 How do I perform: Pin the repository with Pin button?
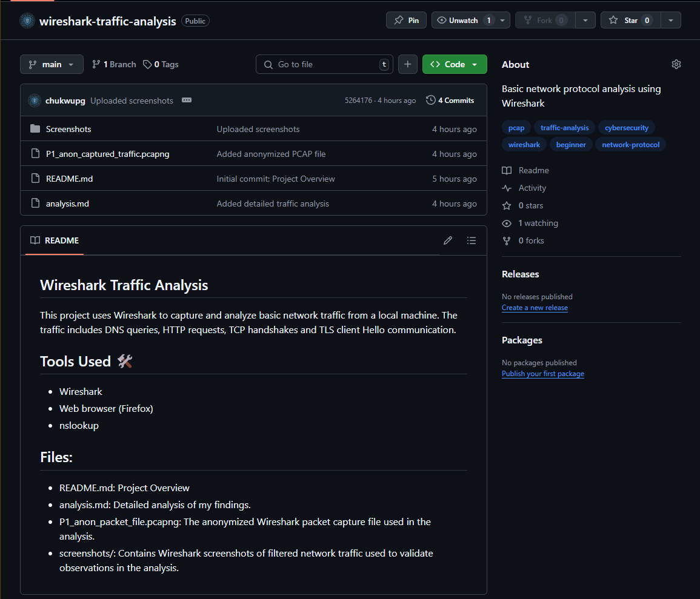coord(406,21)
